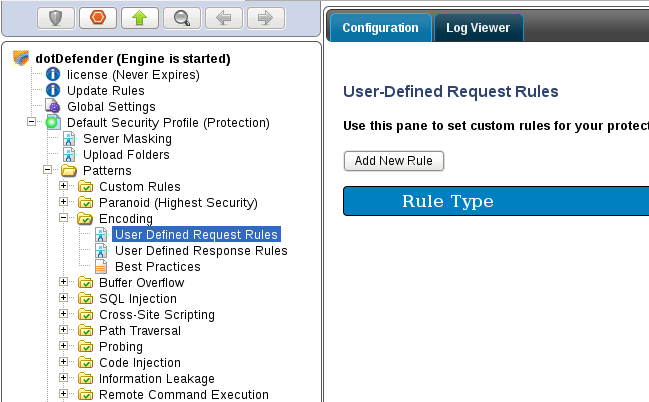Click the dotDefender root logo icon
This screenshot has width=649, height=402.
point(21,58)
